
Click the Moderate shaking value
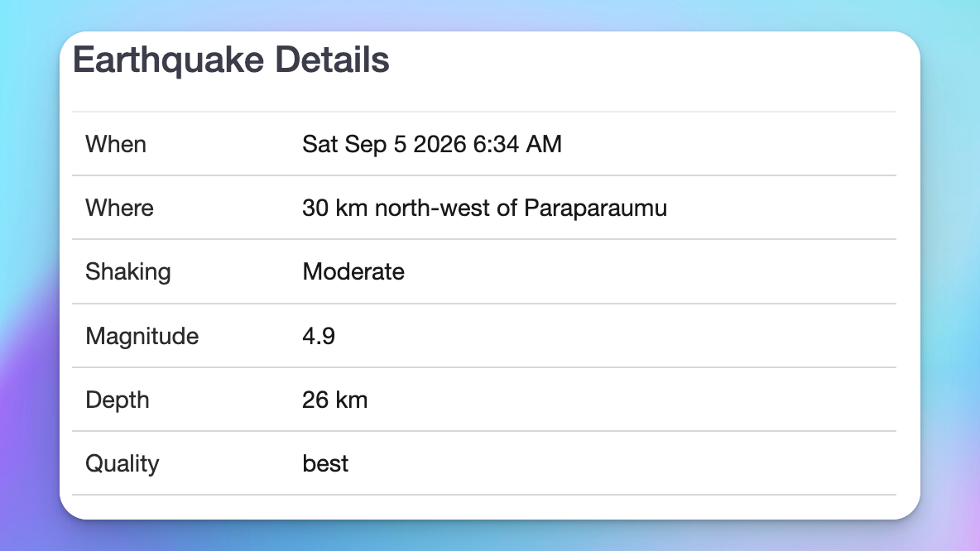point(353,271)
